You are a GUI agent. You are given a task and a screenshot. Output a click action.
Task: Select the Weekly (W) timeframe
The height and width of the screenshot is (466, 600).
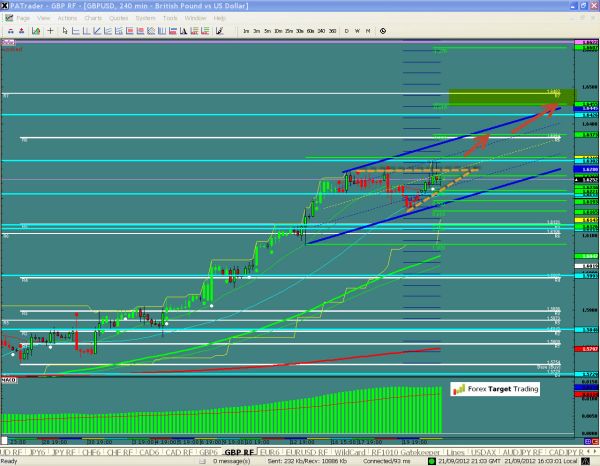point(357,32)
